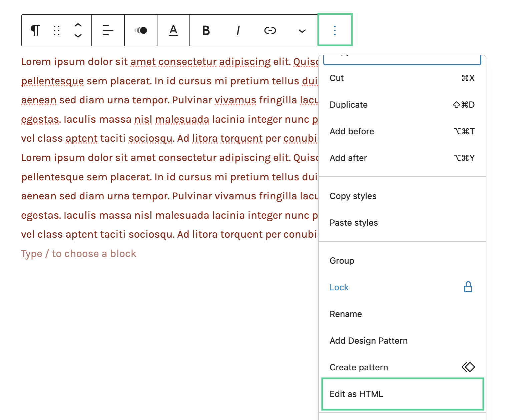Image resolution: width=507 pixels, height=420 pixels.
Task: Expand the more formatting options chevron
Action: (302, 31)
